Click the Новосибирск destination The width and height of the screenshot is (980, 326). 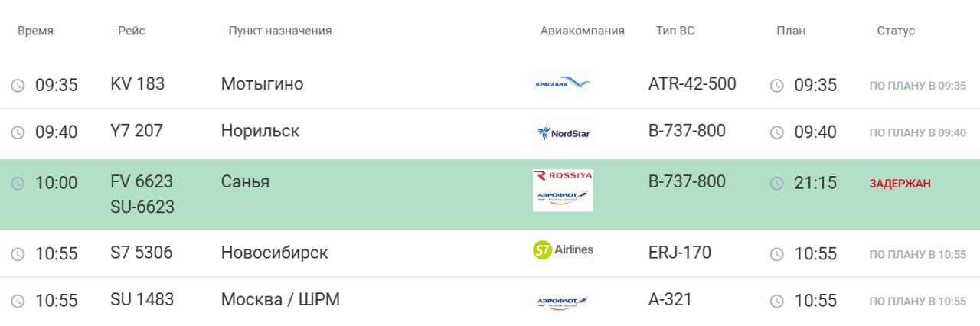pos(274,253)
